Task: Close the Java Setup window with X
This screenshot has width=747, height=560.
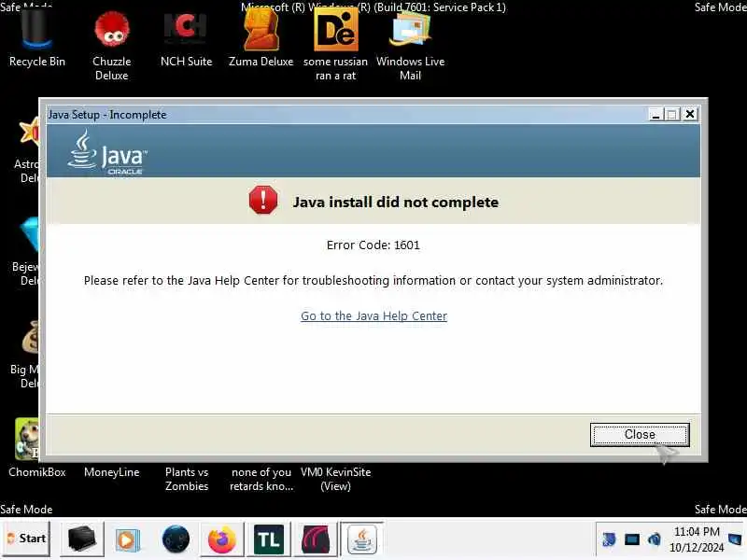Action: 690,114
